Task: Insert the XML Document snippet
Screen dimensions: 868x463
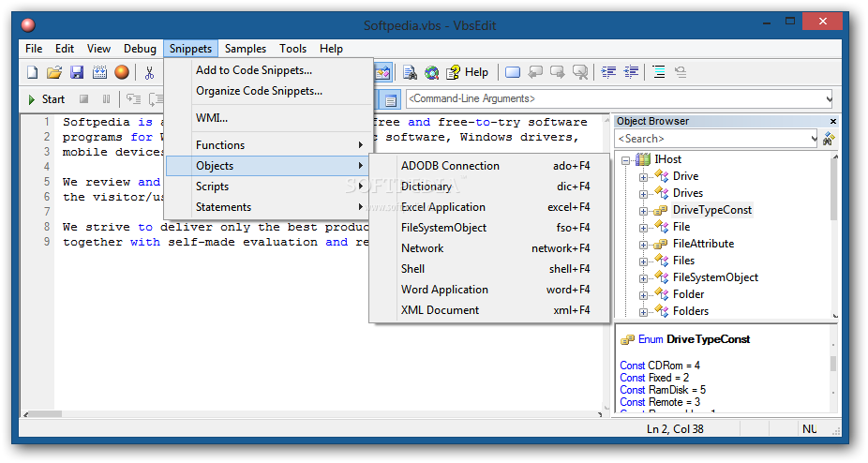Action: [x=489, y=310]
